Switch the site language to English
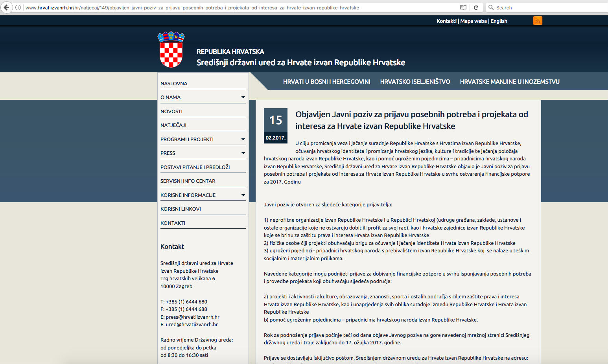608x364 pixels. point(499,21)
